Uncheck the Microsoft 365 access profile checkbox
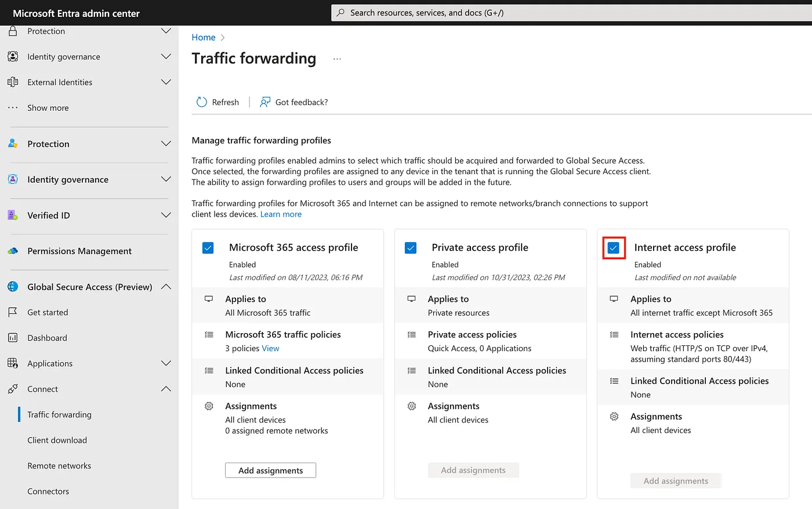This screenshot has height=509, width=812. (x=208, y=248)
